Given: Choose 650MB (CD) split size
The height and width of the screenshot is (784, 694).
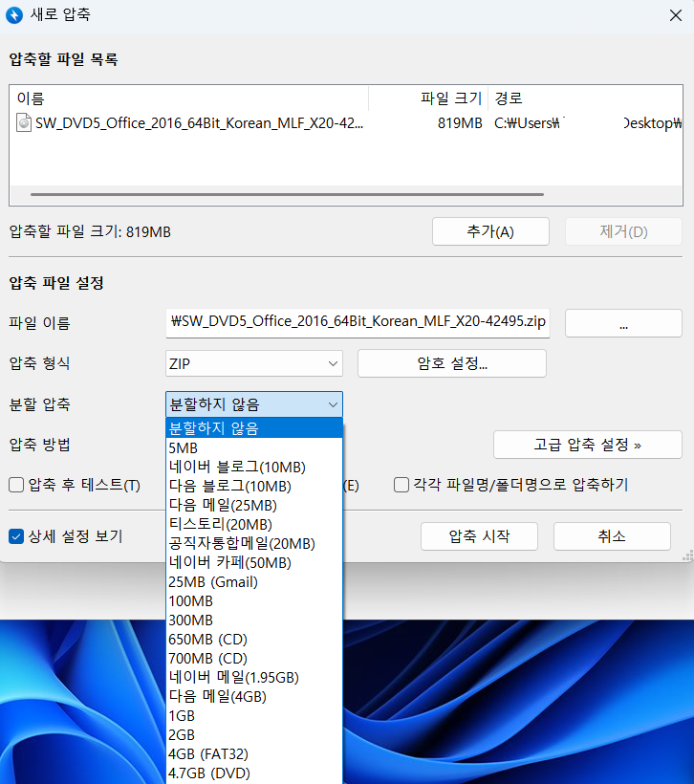Looking at the screenshot, I should [254, 640].
